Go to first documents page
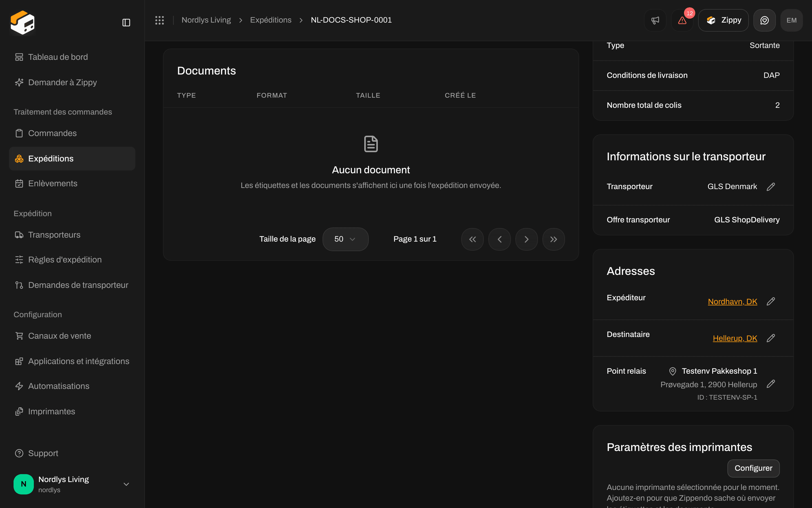812x508 pixels. coord(473,239)
